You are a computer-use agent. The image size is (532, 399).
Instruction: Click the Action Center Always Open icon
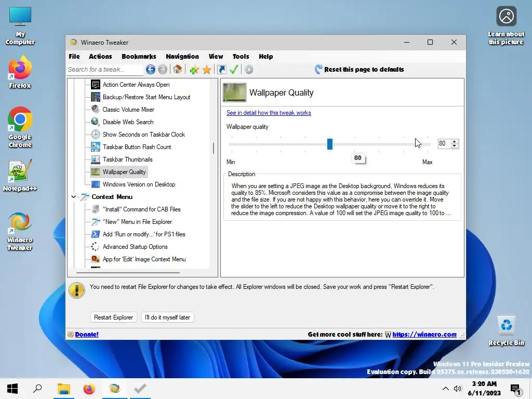96,85
